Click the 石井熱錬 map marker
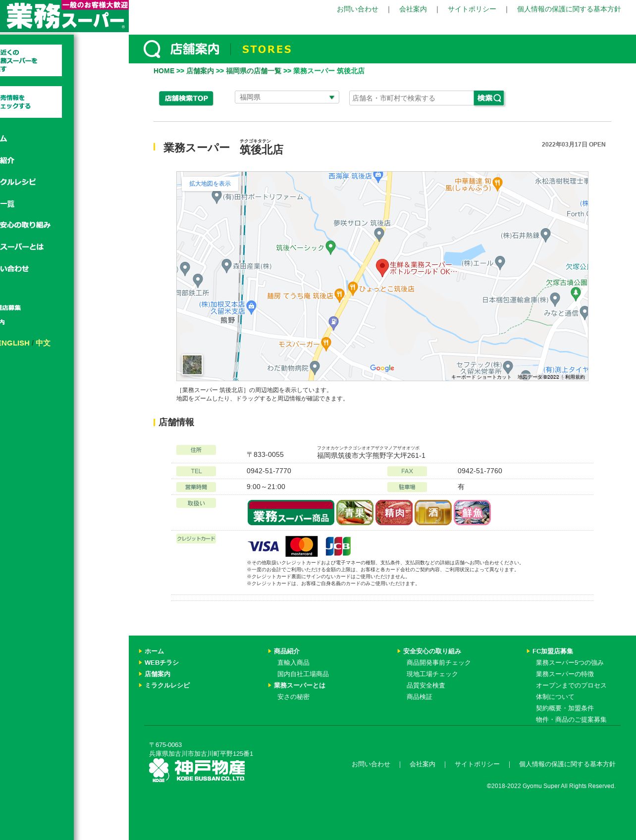The image size is (636, 840). 545,235
